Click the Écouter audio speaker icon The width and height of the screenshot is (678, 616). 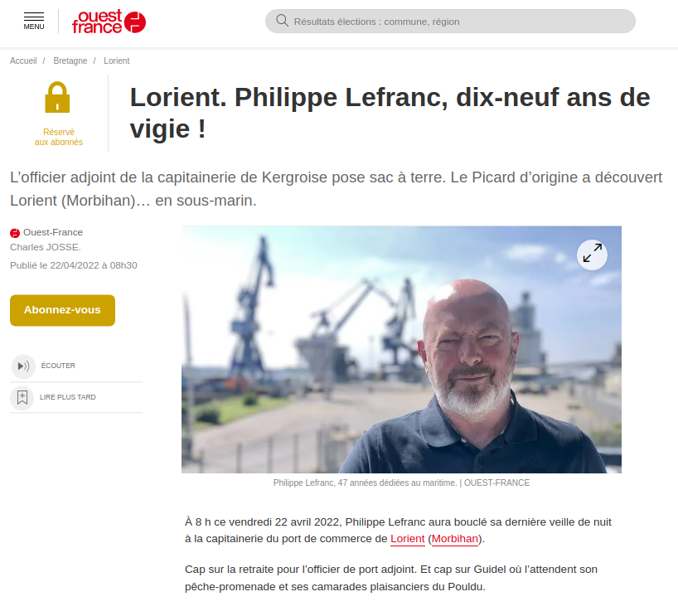pos(23,366)
